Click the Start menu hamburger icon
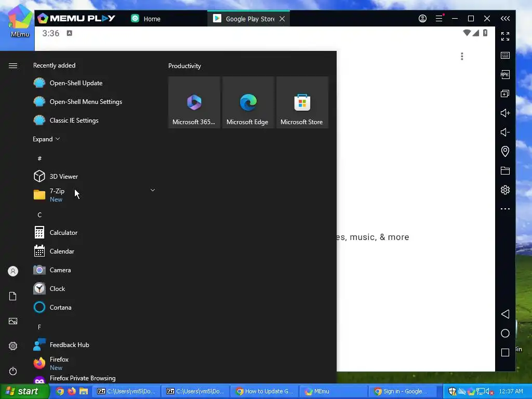Viewport: 532px width, 399px height. coord(13,65)
